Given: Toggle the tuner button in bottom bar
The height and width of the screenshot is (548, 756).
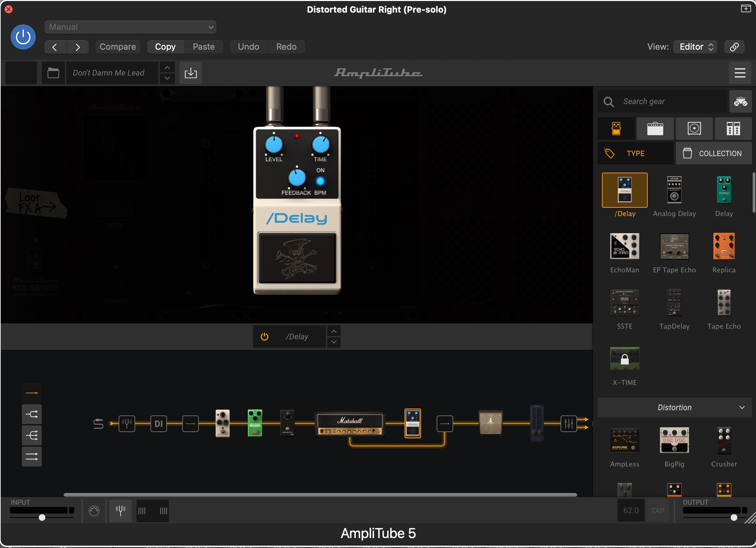Looking at the screenshot, I should [121, 511].
